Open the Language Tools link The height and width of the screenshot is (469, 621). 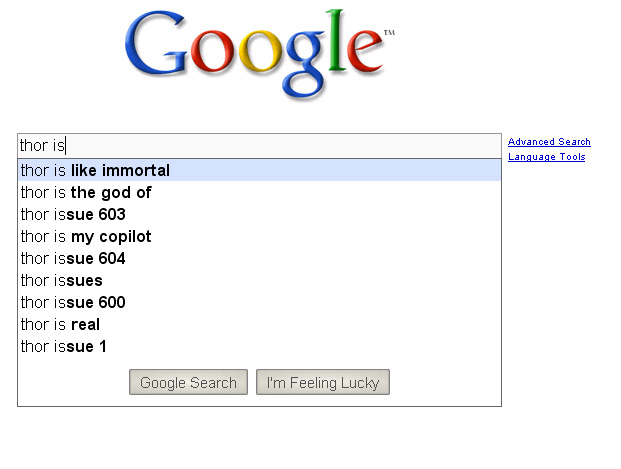coord(546,157)
